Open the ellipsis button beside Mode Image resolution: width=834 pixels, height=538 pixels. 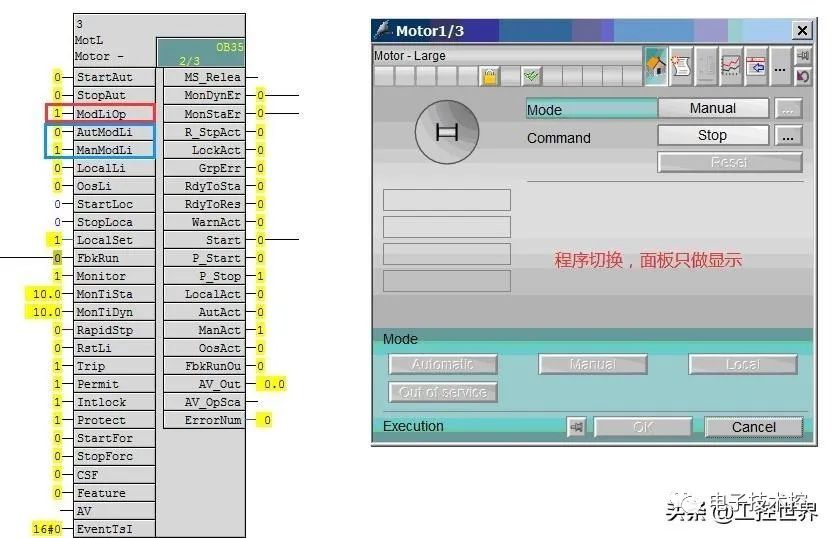pos(788,109)
